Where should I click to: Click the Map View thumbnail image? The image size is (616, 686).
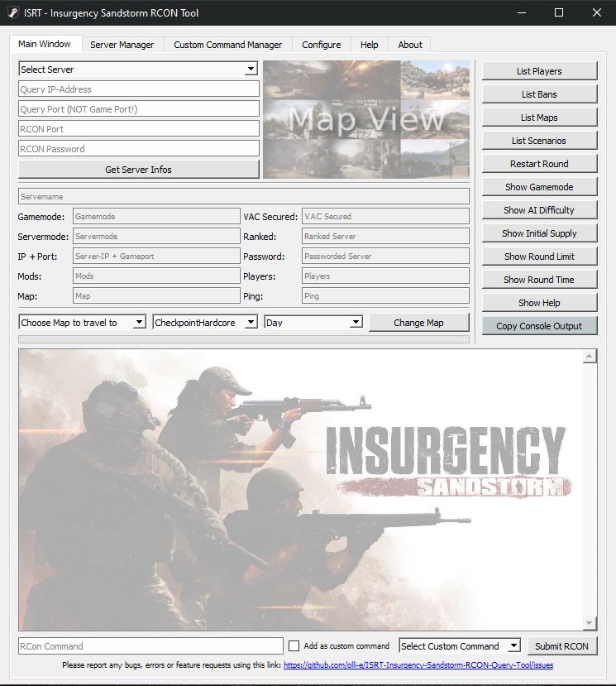[365, 120]
